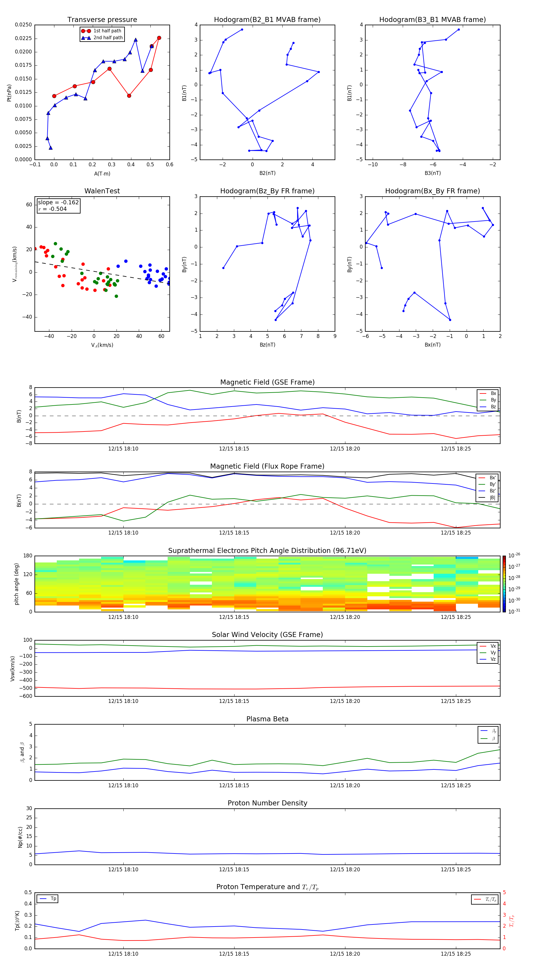This screenshot has width=535, height=980.
Task: Click '12/15 18:10' tick under GSE field
Action: pyautogui.click(x=123, y=449)
